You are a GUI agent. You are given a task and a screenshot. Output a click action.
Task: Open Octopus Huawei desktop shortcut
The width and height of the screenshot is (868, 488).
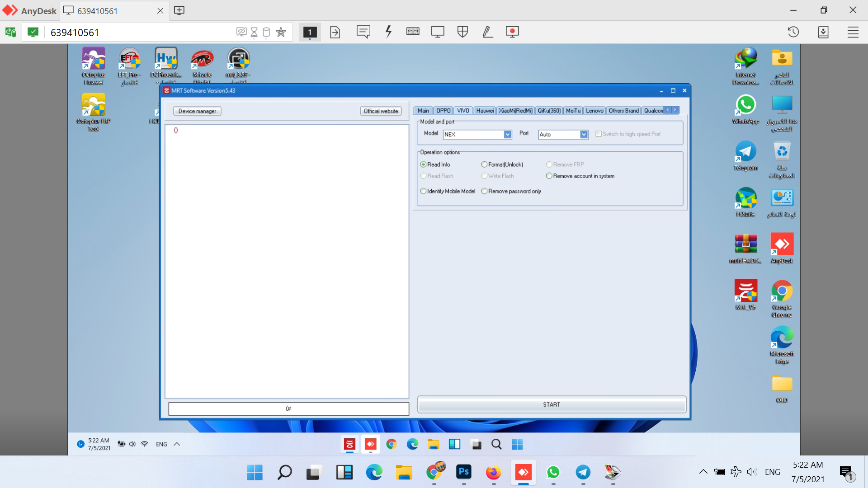coord(94,66)
